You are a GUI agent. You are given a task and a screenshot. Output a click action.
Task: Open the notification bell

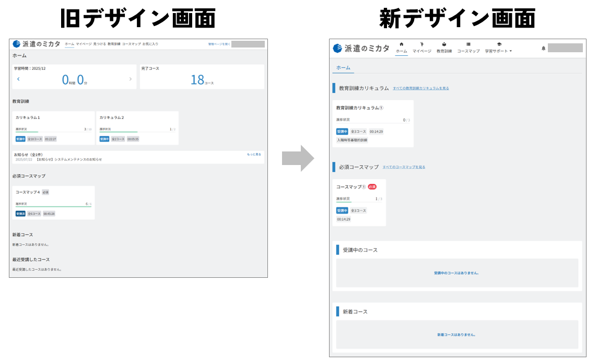pyautogui.click(x=544, y=48)
